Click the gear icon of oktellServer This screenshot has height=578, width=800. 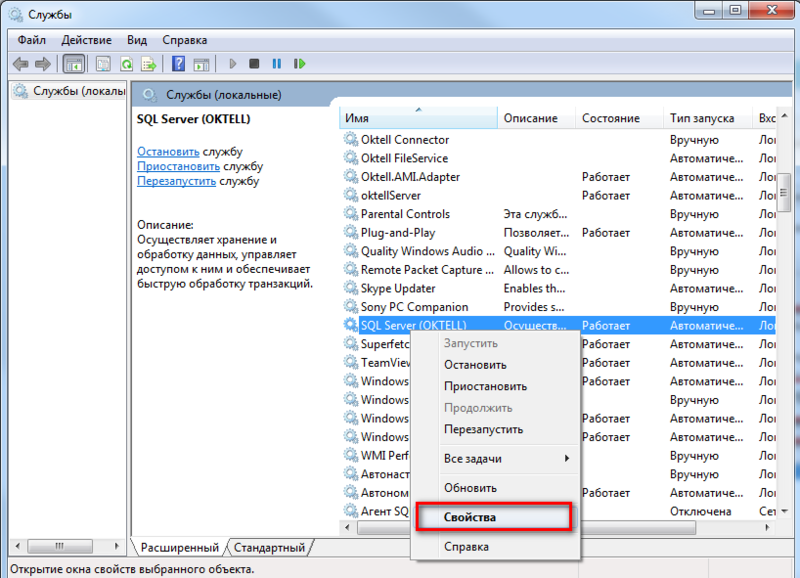click(351, 195)
